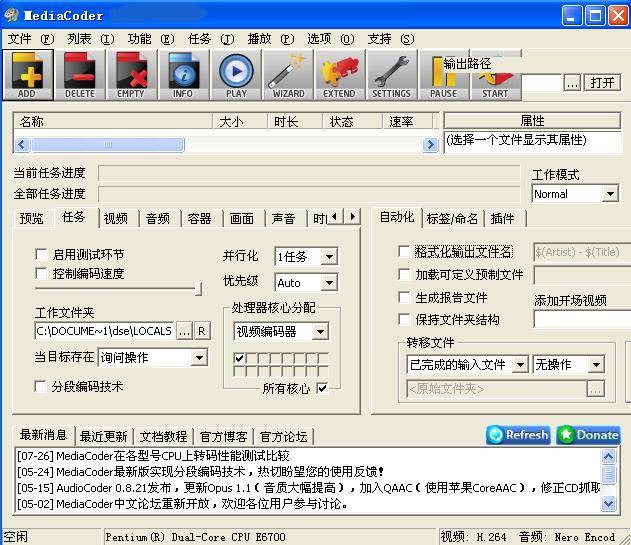Image resolution: width=631 pixels, height=545 pixels.
Task: Click the 添加开场视频 input field
Action: [x=582, y=320]
